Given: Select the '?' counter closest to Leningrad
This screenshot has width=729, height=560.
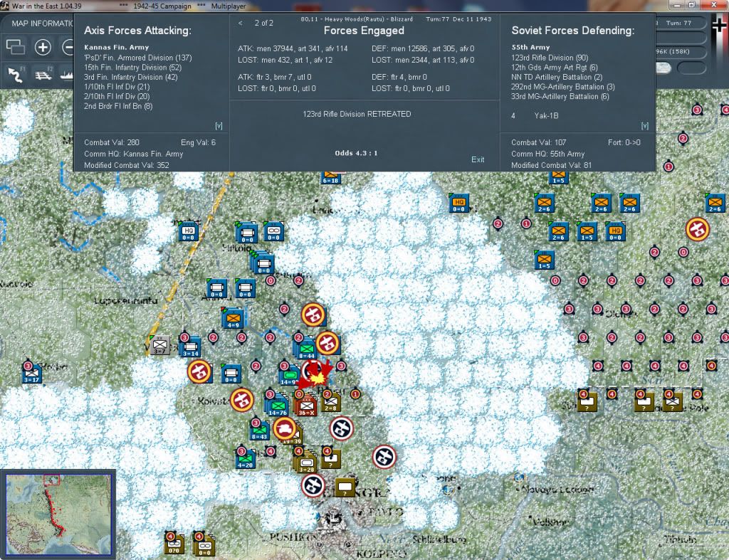Looking at the screenshot, I should [x=345, y=487].
